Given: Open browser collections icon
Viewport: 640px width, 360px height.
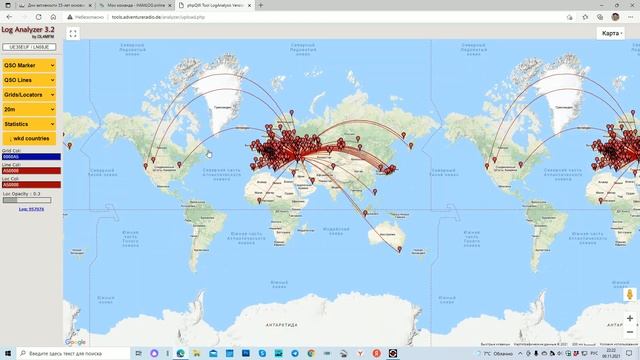Looking at the screenshot, I should click(x=600, y=17).
